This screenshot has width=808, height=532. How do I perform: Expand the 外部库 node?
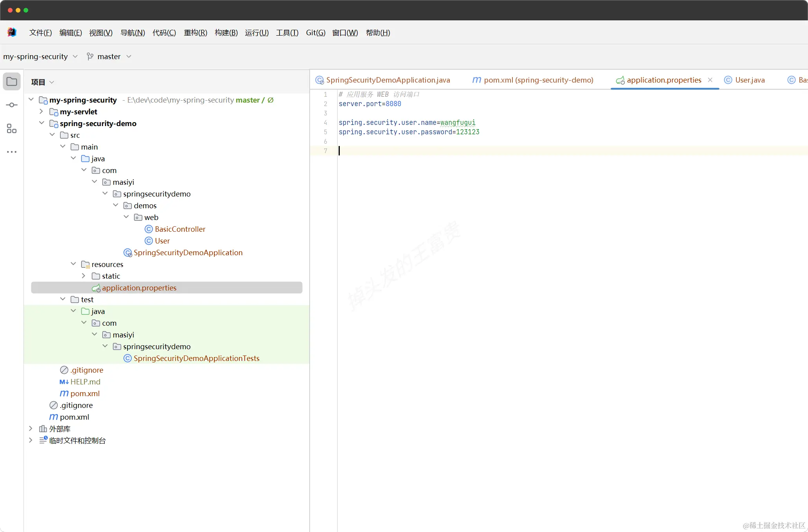point(31,428)
